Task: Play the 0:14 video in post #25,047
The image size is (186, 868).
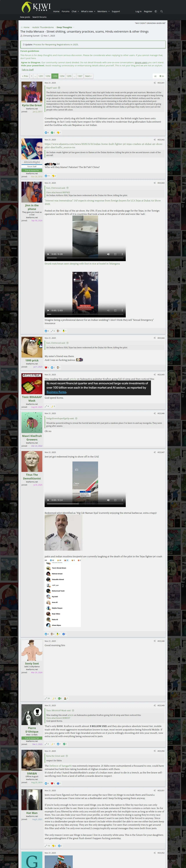Action: click(48, 500)
